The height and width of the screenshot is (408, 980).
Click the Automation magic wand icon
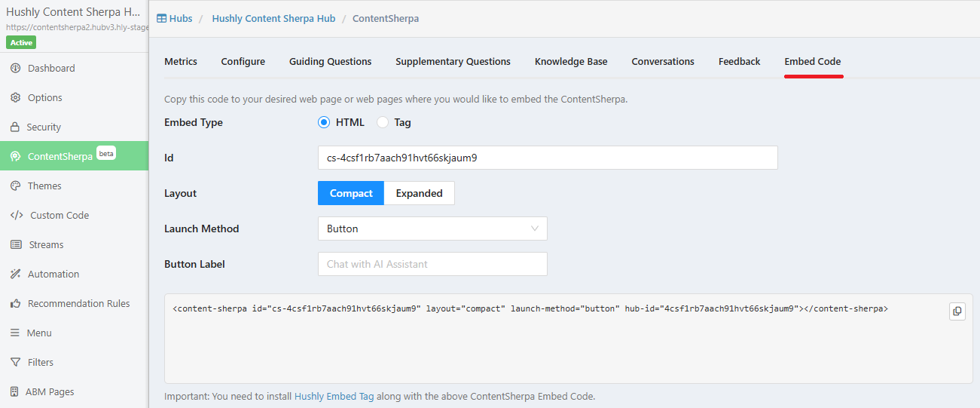click(15, 274)
